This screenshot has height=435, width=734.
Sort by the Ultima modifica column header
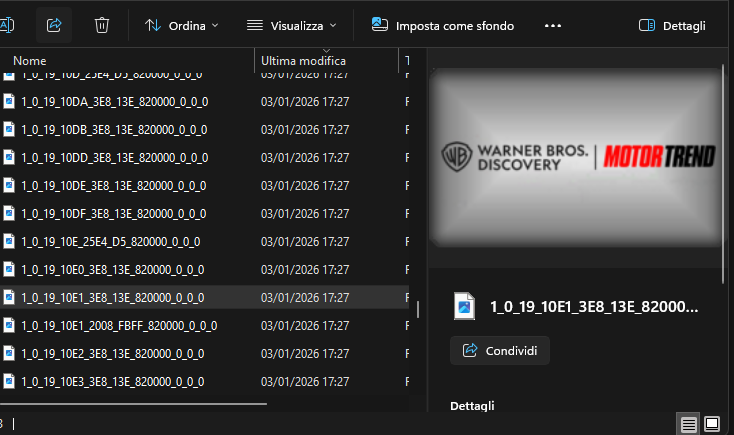point(303,61)
